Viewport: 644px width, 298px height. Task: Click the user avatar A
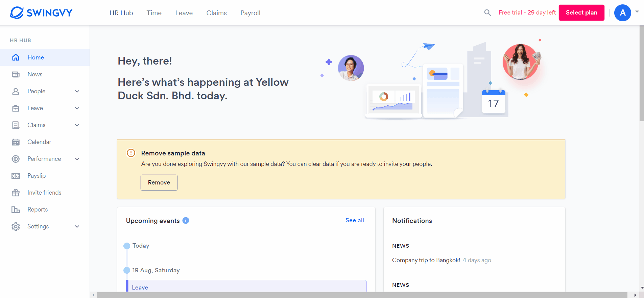click(x=622, y=13)
